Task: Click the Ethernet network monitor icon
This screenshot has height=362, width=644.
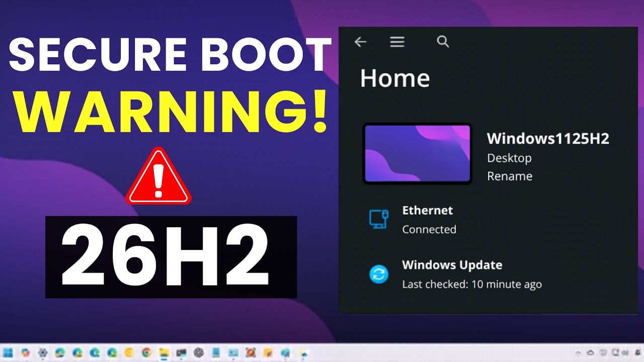Action: tap(378, 219)
